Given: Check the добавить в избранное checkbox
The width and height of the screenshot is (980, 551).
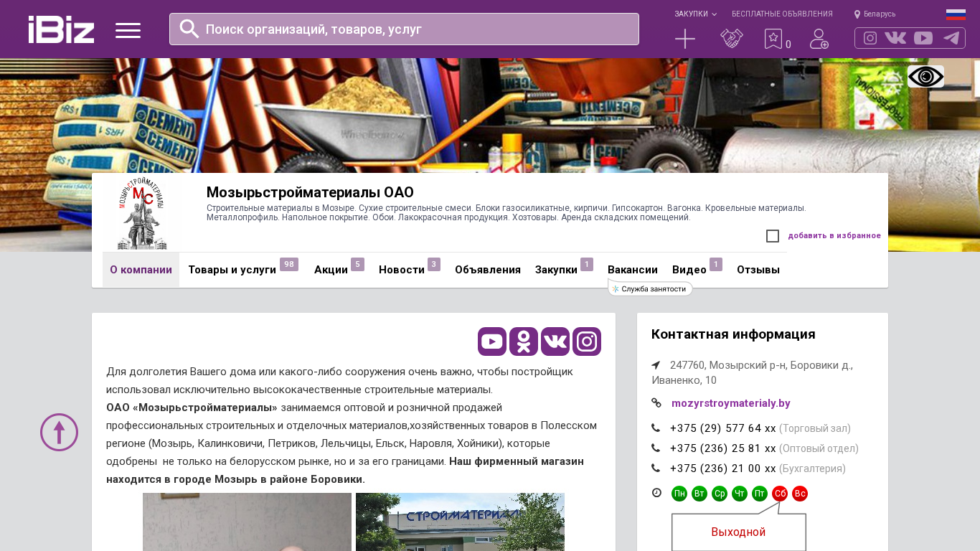Looking at the screenshot, I should (x=773, y=236).
